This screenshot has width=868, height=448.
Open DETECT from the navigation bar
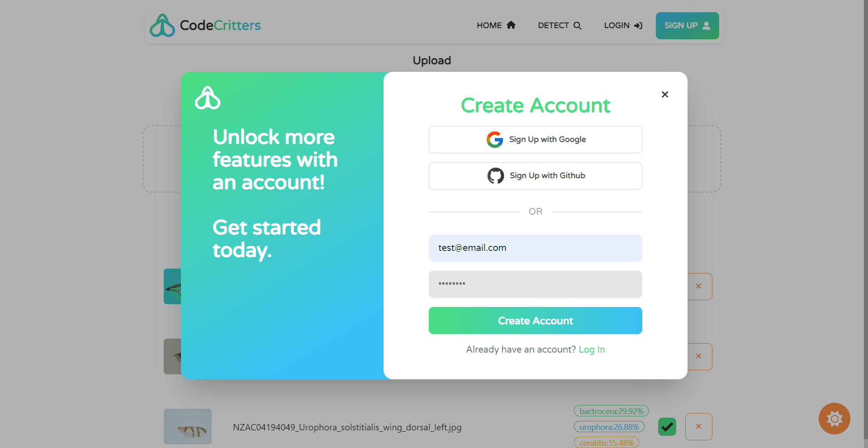[560, 25]
